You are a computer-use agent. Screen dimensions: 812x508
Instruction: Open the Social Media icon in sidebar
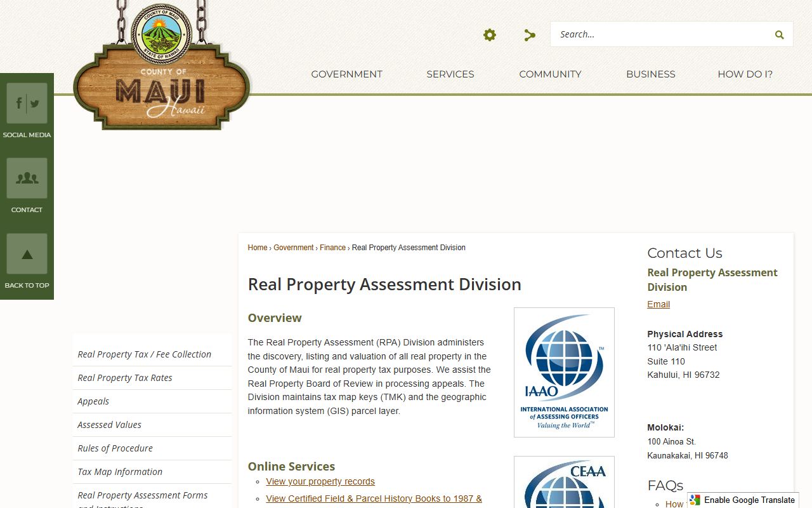pos(27,103)
